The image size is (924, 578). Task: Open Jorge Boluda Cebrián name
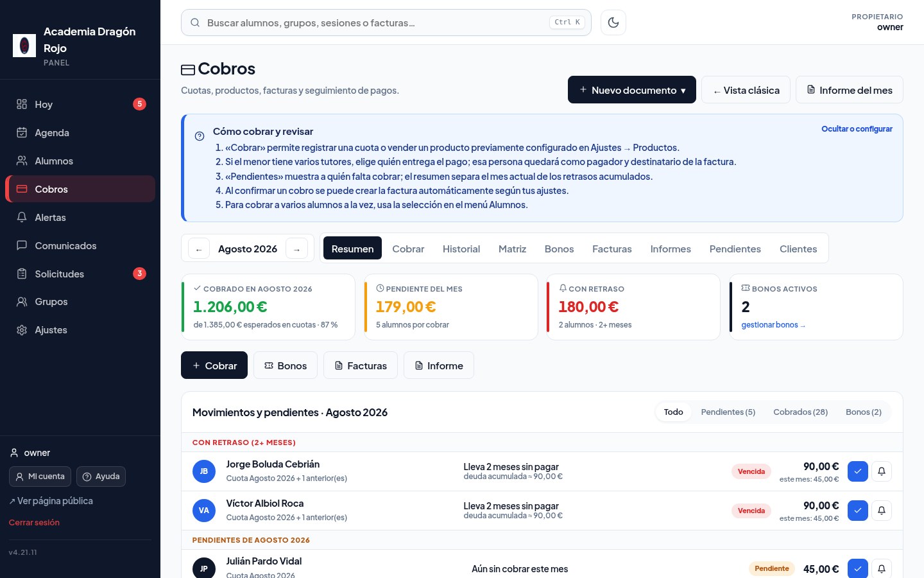(273, 464)
